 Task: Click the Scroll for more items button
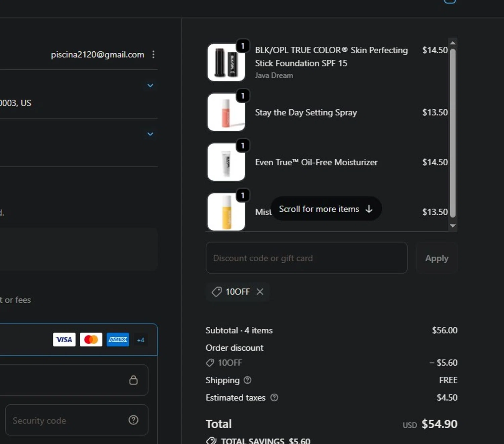(326, 209)
